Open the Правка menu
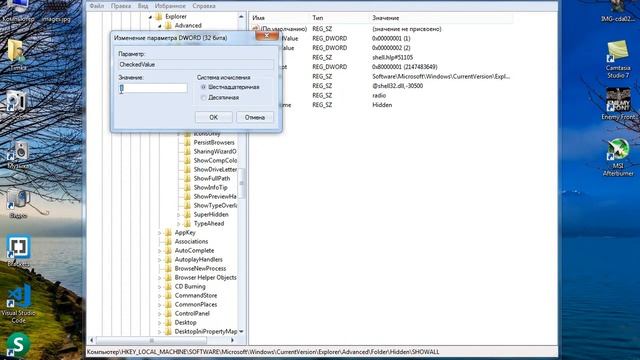Image resolution: width=640 pixels, height=360 pixels. click(x=121, y=6)
